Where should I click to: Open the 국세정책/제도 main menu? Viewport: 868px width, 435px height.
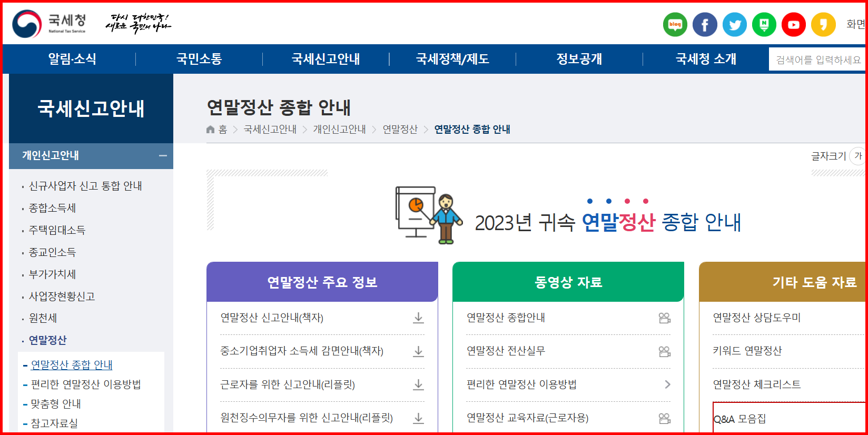click(452, 58)
